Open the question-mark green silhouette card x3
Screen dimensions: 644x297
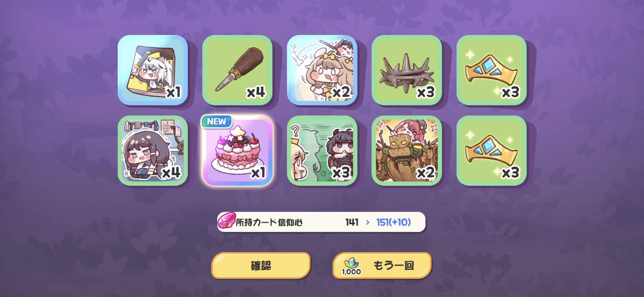tap(322, 150)
